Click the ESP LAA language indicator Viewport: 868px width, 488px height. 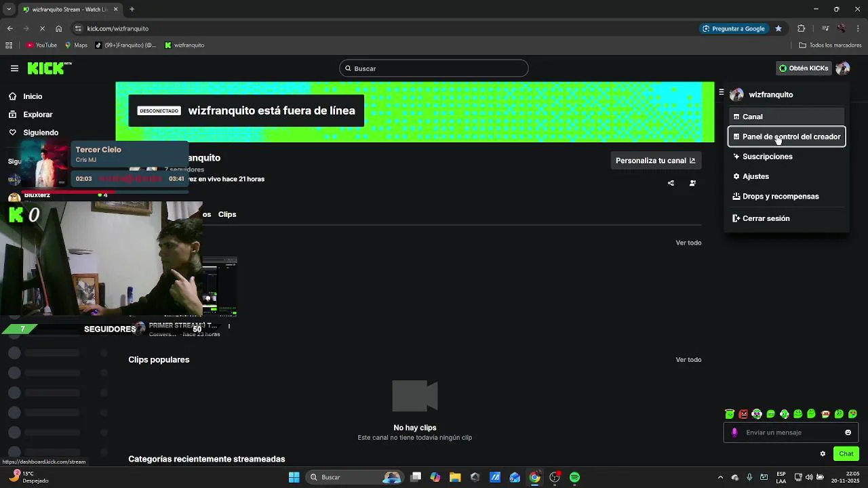click(781, 477)
